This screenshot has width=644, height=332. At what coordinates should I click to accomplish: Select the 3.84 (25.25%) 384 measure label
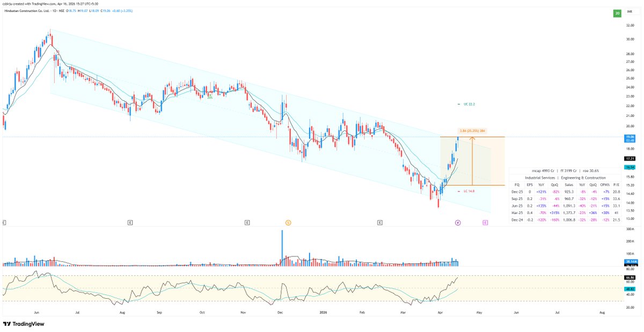(x=472, y=131)
